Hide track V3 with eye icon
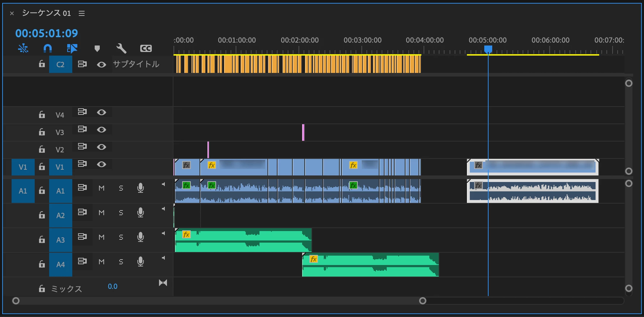 click(102, 130)
